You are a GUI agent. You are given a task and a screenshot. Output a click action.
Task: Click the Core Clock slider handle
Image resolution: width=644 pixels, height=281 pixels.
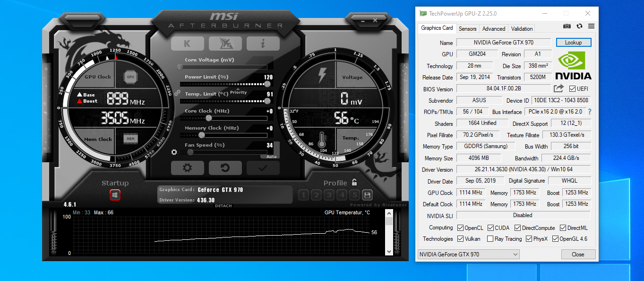(208, 118)
